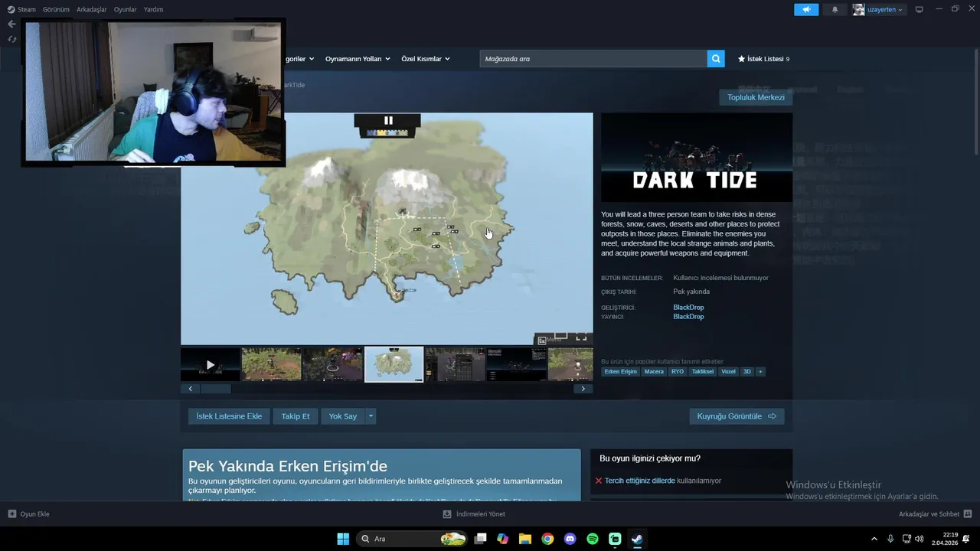Open the Windows Start menu
The height and width of the screenshot is (551, 980).
point(343,539)
